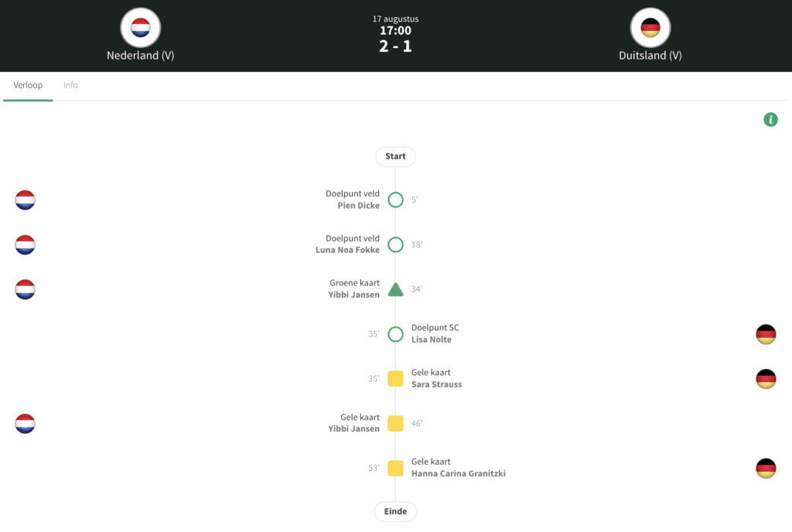Click Yibbi Jansen's yellow card icon at 46'

[395, 424]
